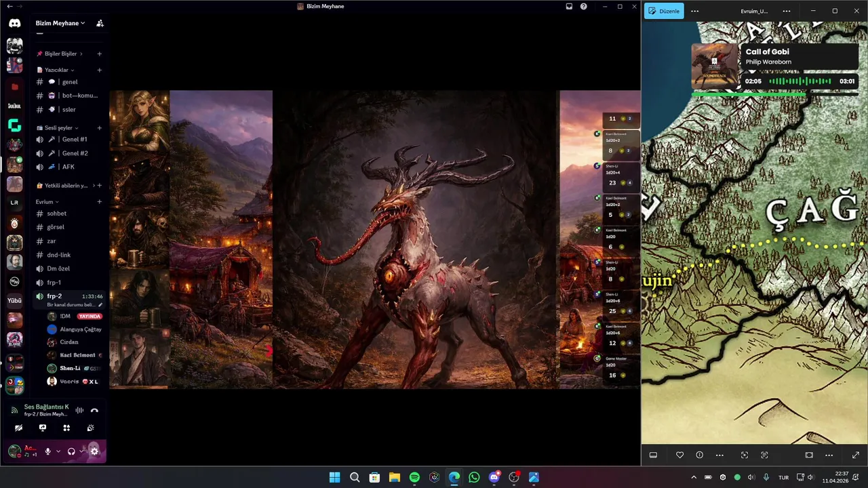This screenshot has height=488, width=868.
Task: Mute the microphone in user panel
Action: (x=47, y=451)
